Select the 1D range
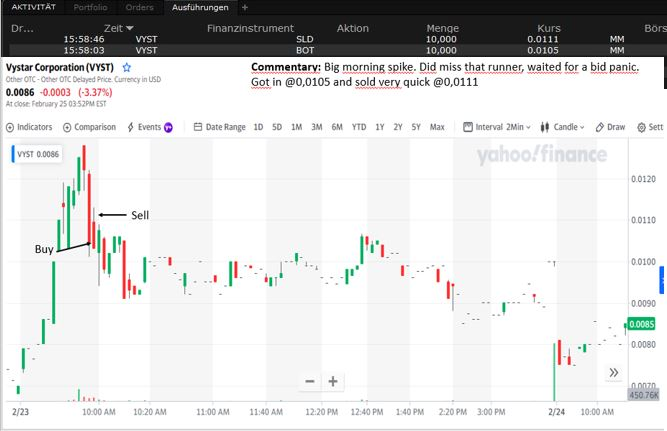This screenshot has width=667, height=431. click(258, 127)
